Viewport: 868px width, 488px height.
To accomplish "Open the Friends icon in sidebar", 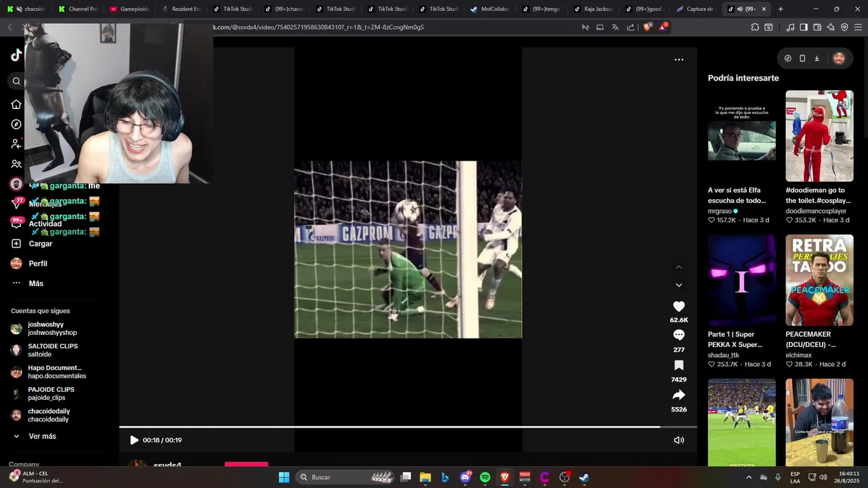I will tap(16, 164).
